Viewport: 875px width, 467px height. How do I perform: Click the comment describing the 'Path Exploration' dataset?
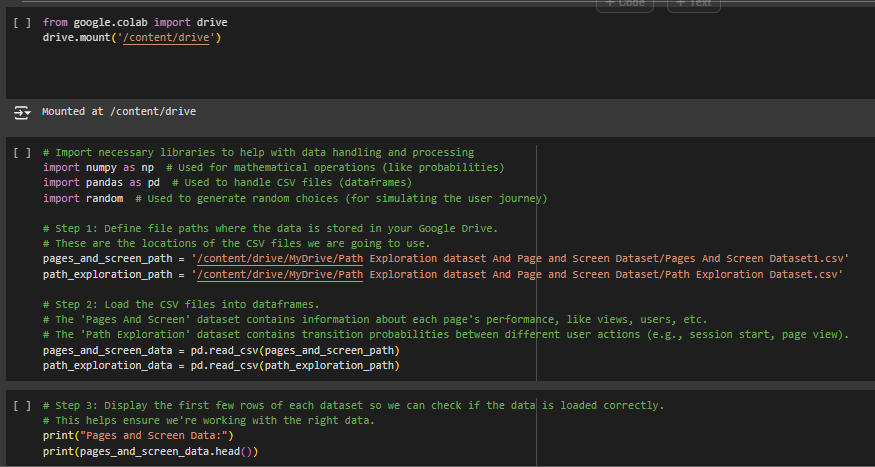coord(446,335)
